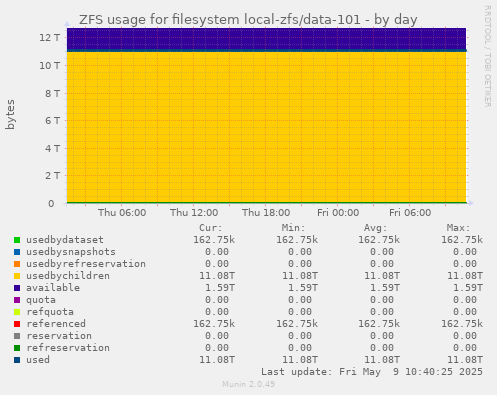Click the yellow usedbychildren area in graph
This screenshot has width=497, height=395.
point(266,127)
